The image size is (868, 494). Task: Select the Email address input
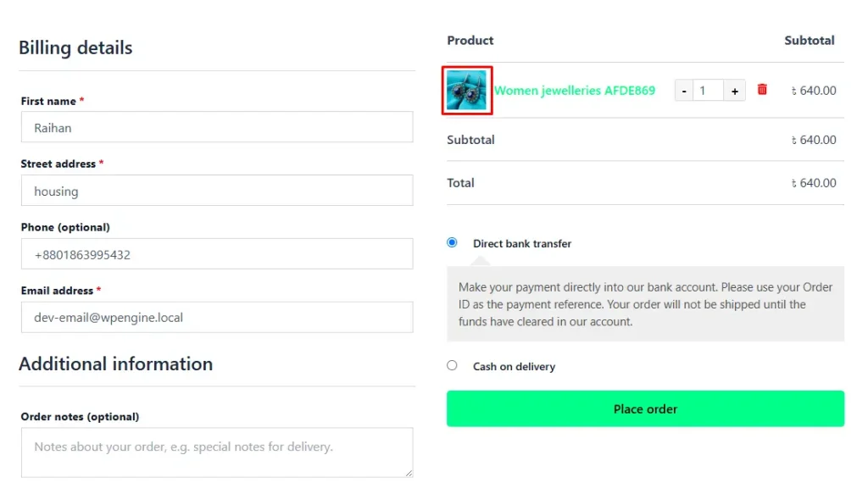pyautogui.click(x=217, y=318)
